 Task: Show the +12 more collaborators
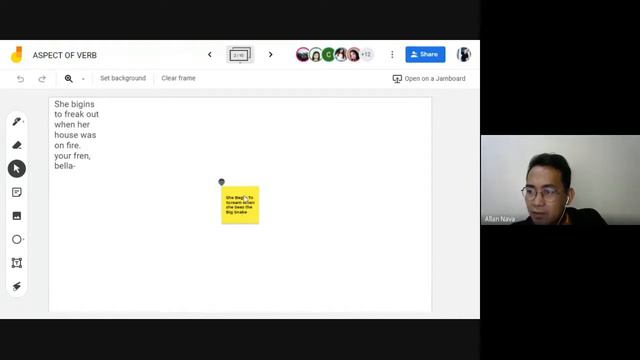pos(367,54)
